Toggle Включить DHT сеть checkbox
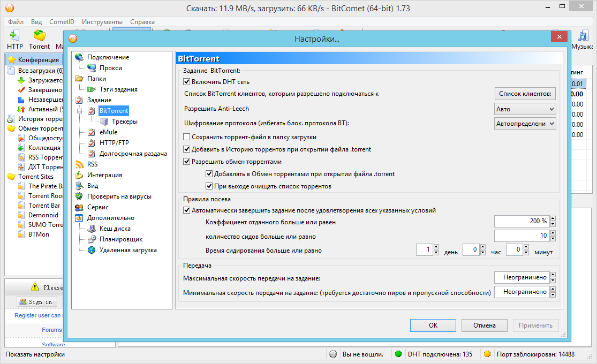This screenshot has height=364, width=597. (x=186, y=81)
